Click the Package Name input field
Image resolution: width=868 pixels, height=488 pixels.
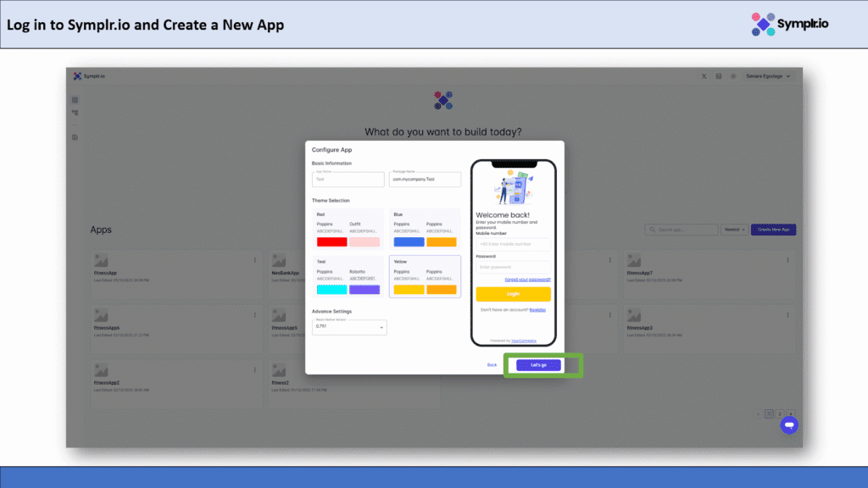(x=425, y=180)
